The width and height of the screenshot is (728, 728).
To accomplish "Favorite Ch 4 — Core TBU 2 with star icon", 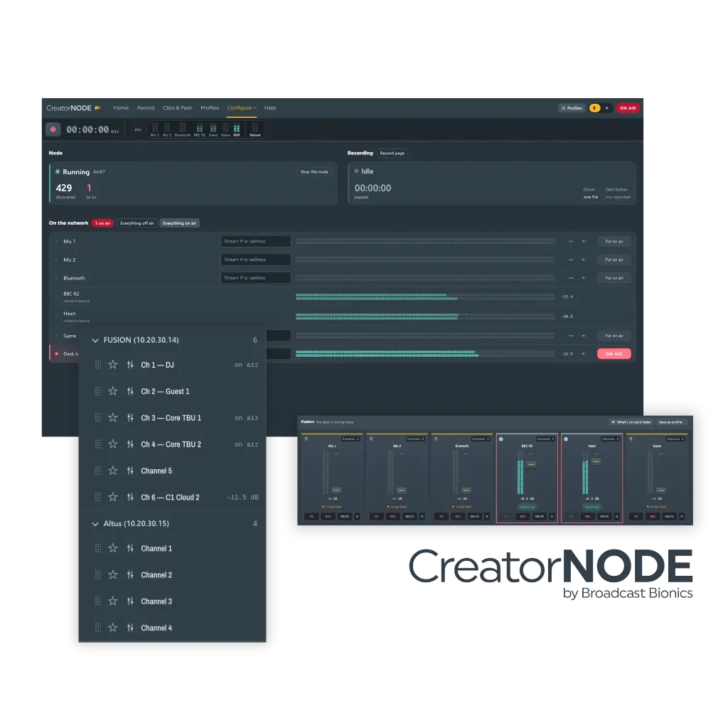I will (x=113, y=444).
